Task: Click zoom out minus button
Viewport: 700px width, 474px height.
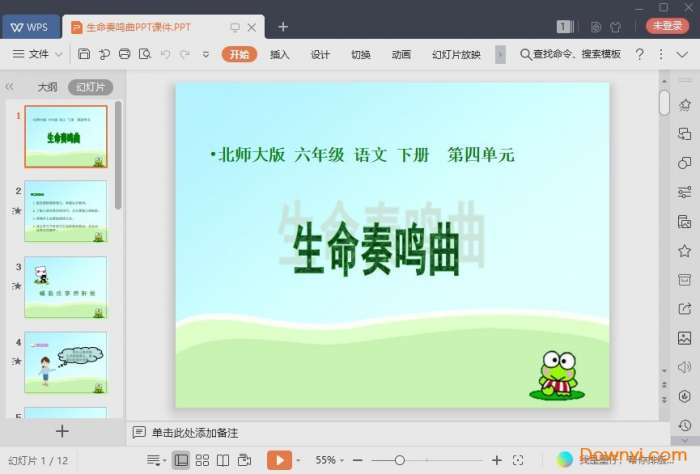Action: [x=358, y=460]
